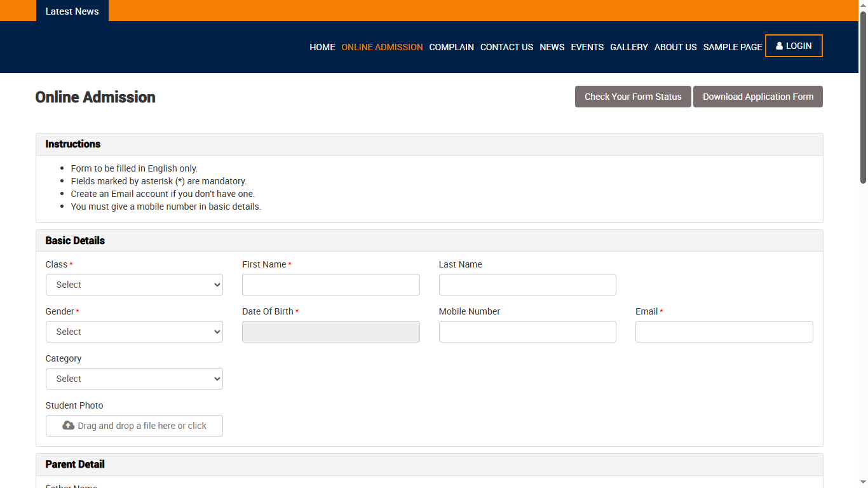Open the News menu link
868x488 pixels.
tap(552, 47)
